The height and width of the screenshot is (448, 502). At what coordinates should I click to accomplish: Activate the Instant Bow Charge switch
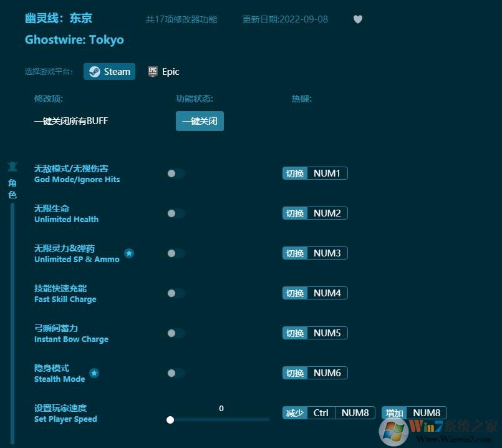click(175, 333)
